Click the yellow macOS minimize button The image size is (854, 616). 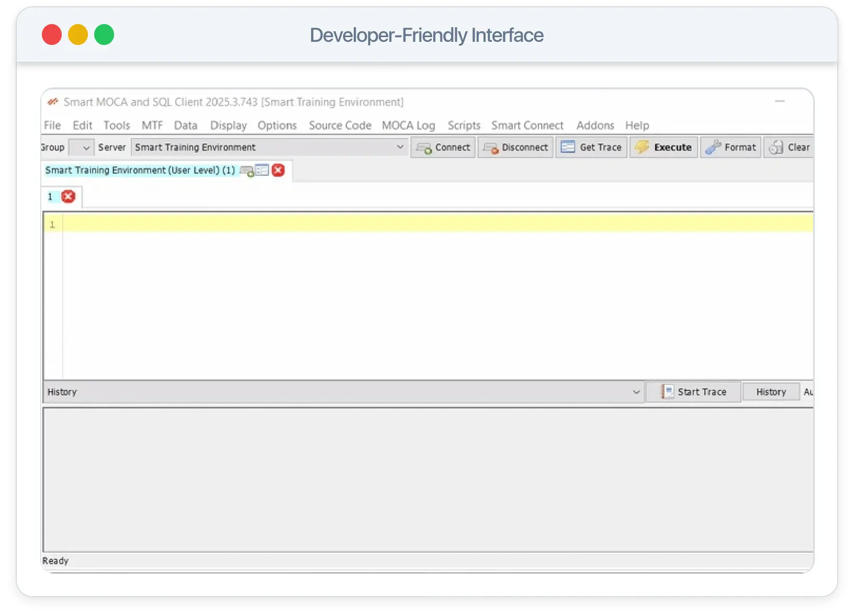(x=78, y=35)
